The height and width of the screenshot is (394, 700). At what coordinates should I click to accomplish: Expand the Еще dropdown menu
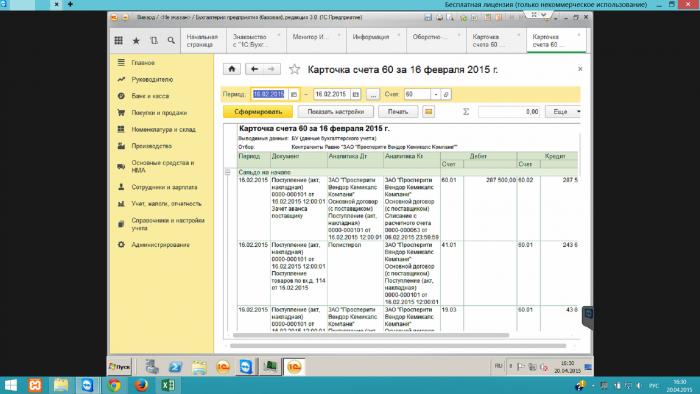pyautogui.click(x=563, y=112)
